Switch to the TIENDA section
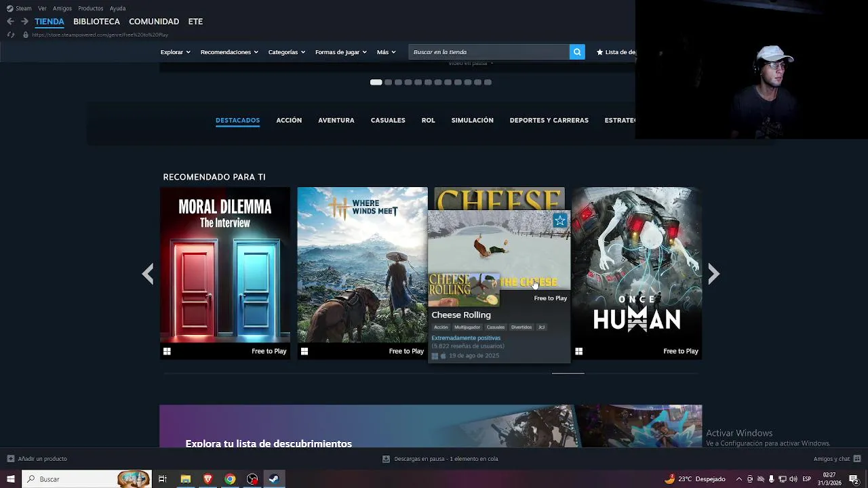 (x=50, y=22)
